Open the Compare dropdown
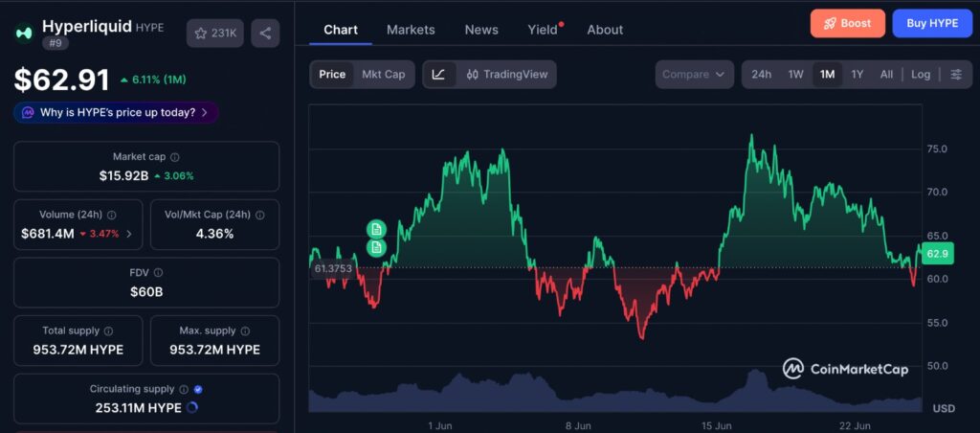 click(x=694, y=75)
